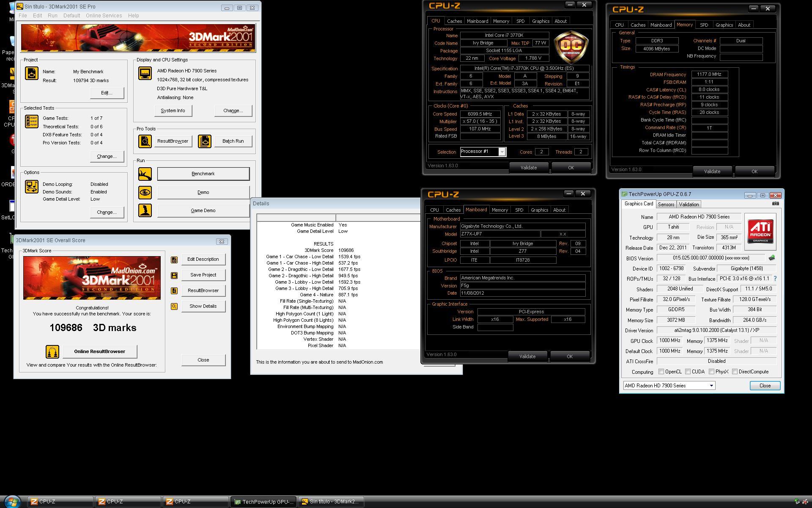Click Close button in Overall Score window
Screen dimensions: 812x508
point(203,360)
